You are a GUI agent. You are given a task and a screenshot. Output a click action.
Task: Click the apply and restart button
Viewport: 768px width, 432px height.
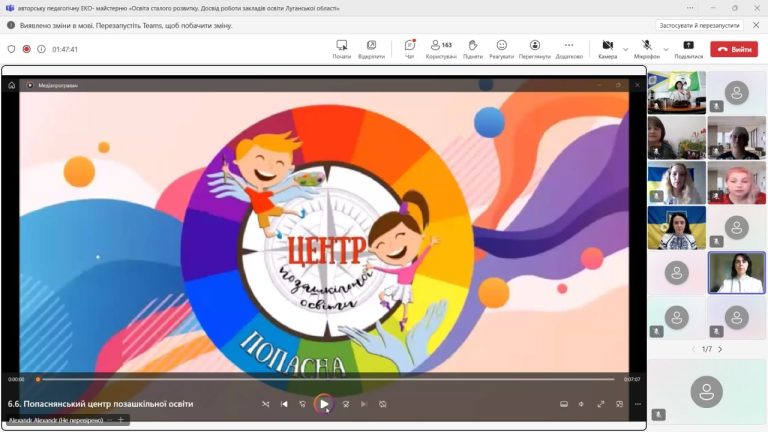click(700, 25)
